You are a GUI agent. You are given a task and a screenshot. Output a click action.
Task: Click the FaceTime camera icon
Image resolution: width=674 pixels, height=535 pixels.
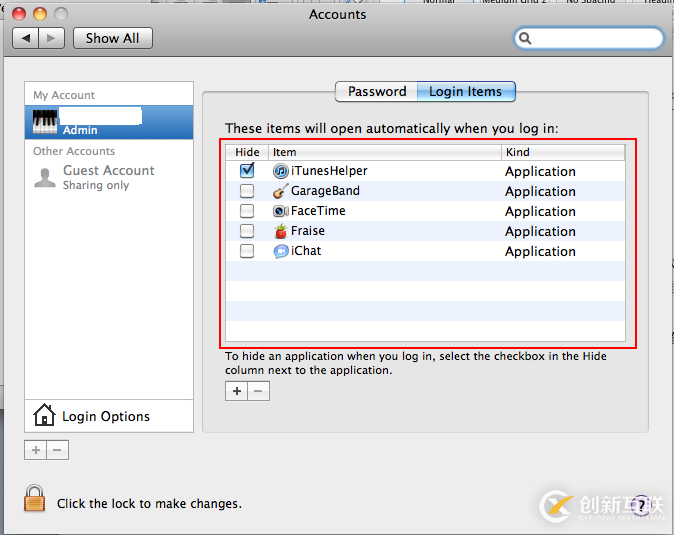tap(281, 211)
